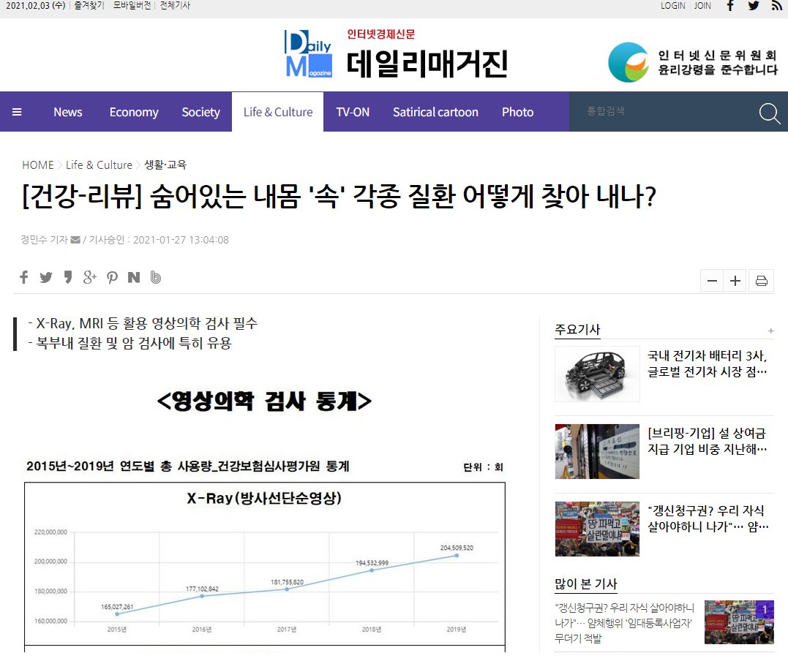Screen dimensions: 788x672
Task: Share article on Twitter below the byline
Action: click(46, 277)
